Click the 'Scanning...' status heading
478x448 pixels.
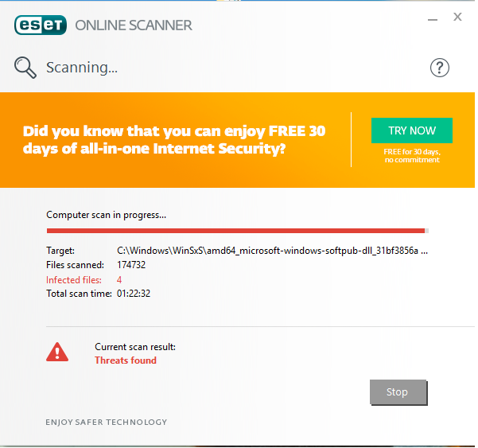(x=82, y=68)
